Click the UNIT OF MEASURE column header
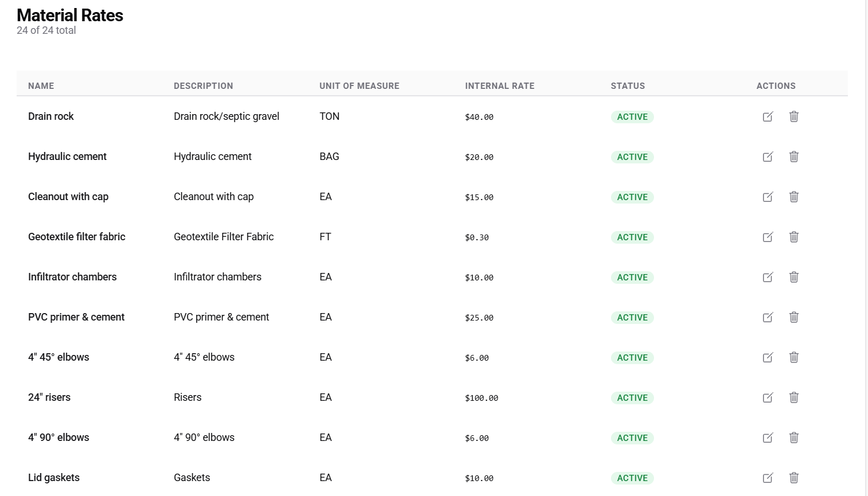This screenshot has height=496, width=868. point(359,86)
